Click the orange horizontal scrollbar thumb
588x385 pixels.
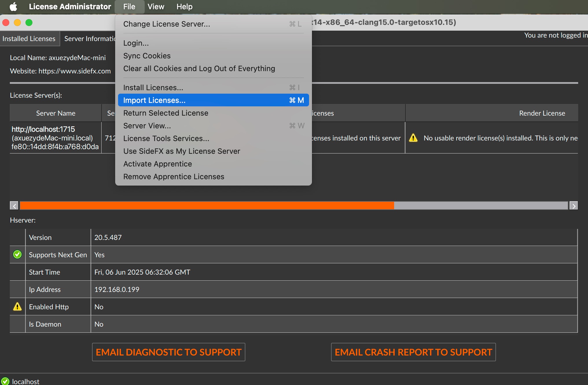click(x=207, y=206)
